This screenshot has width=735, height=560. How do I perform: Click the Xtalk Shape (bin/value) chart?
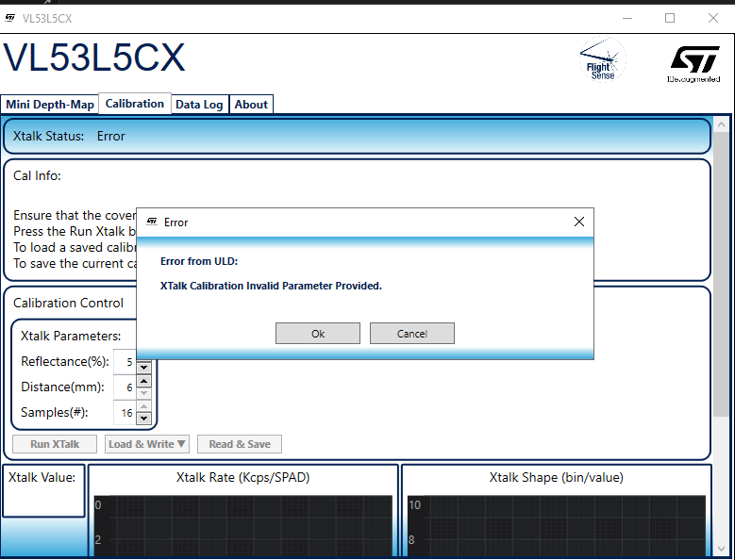tap(556, 525)
